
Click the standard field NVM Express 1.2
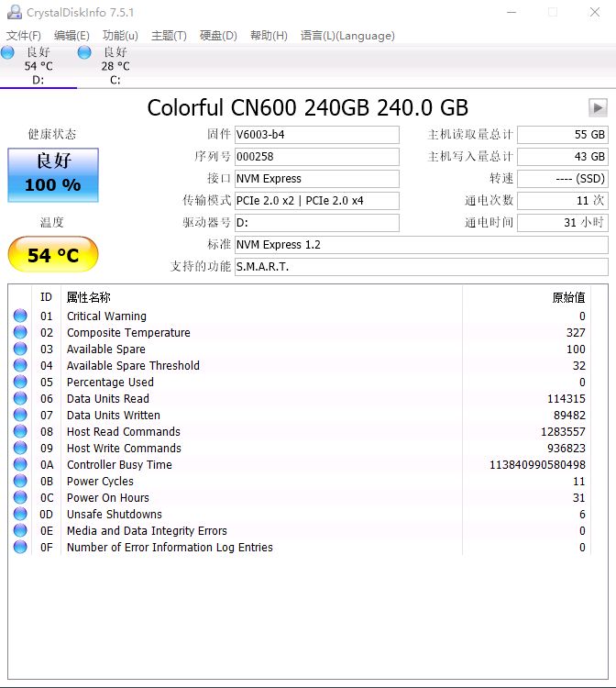(422, 244)
